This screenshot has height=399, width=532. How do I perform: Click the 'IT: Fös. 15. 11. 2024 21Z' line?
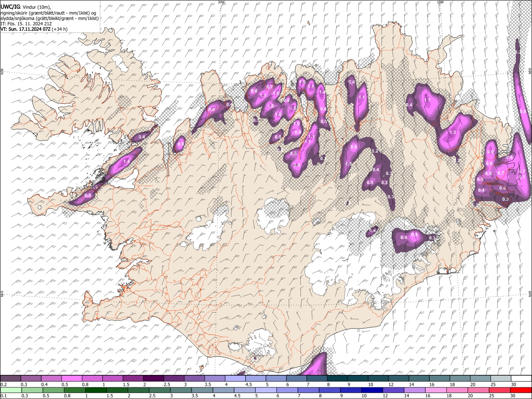pyautogui.click(x=26, y=24)
